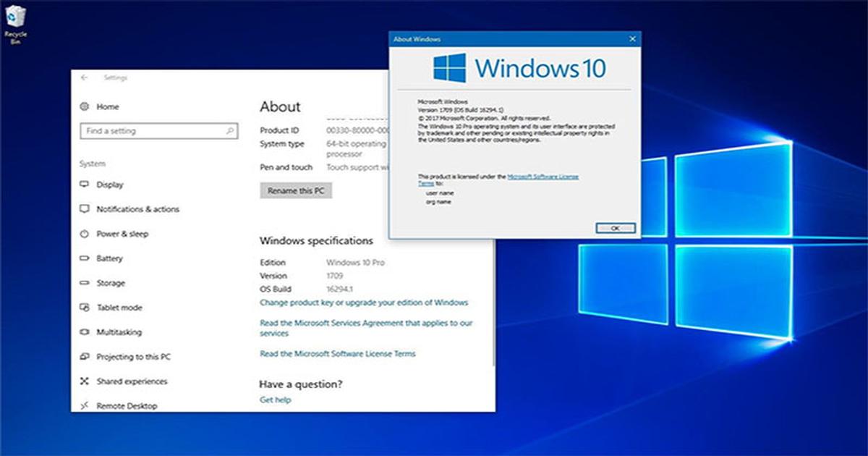Viewport: 868px width, 456px height.
Task: Click the org name text in dialog
Action: 438,202
